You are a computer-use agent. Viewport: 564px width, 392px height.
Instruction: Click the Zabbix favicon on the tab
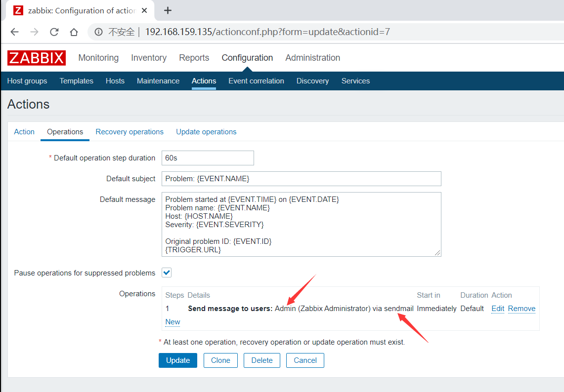(x=18, y=10)
